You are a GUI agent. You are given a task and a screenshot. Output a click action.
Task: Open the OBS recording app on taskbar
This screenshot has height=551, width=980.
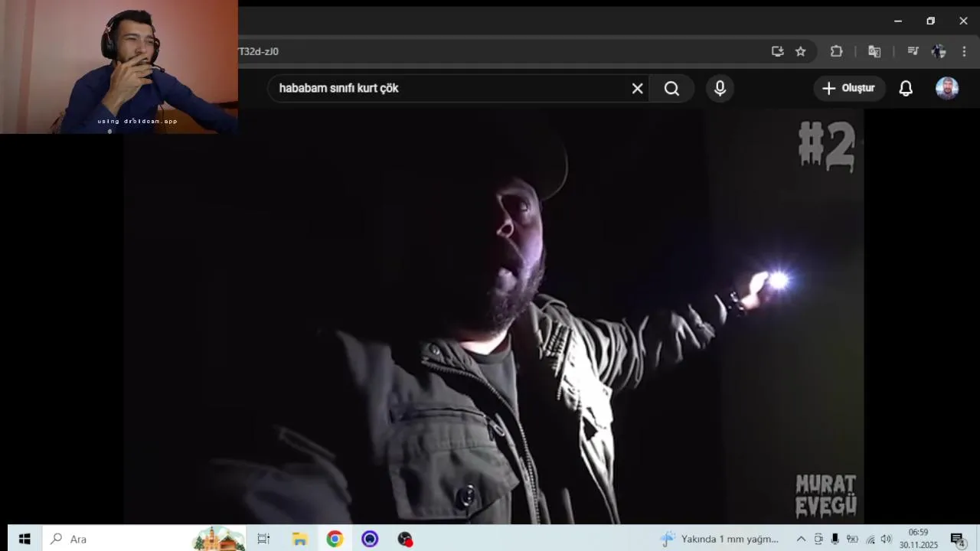click(x=405, y=539)
